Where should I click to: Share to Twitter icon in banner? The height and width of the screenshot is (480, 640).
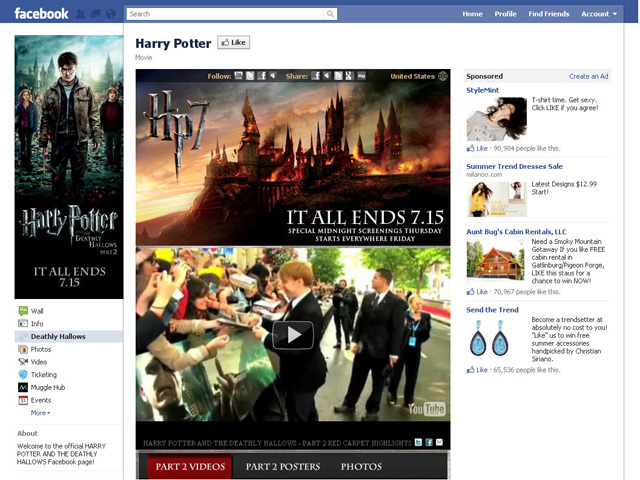coord(338,76)
